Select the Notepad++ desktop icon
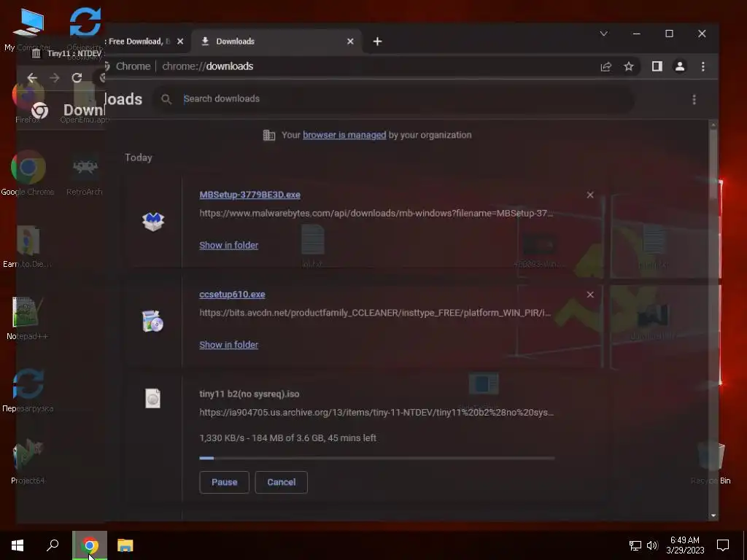 [x=28, y=318]
